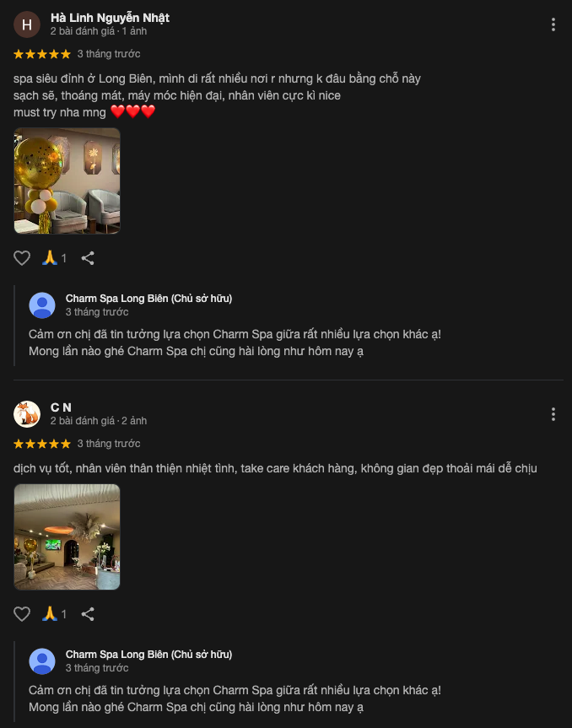The width and height of the screenshot is (572, 728).
Task: Open more options for C N's review
Action: (x=553, y=414)
